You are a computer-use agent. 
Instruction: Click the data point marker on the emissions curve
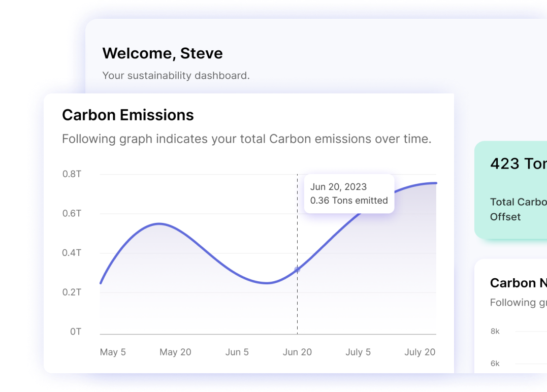(x=297, y=270)
